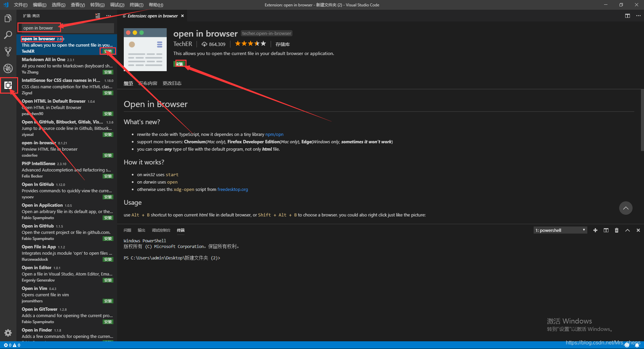This screenshot has height=349, width=644.
Task: Open the Settings gear at bottom left
Action: 8,333
